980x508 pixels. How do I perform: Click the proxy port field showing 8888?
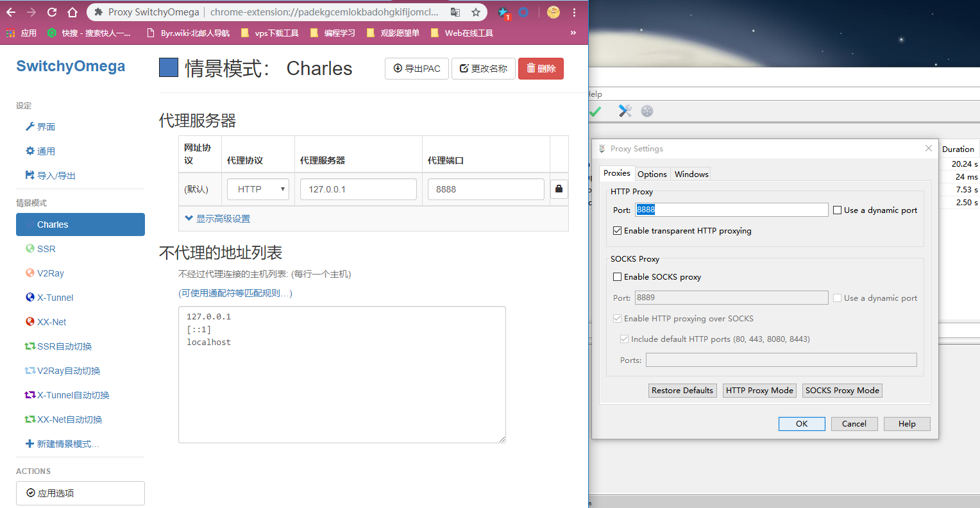tap(486, 189)
